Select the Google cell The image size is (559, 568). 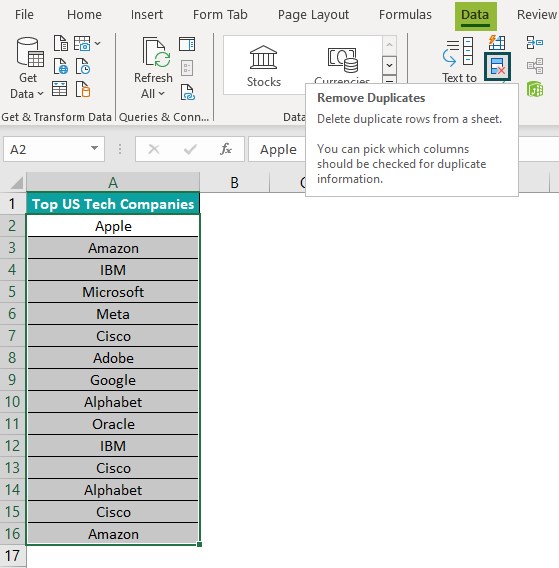tap(113, 380)
